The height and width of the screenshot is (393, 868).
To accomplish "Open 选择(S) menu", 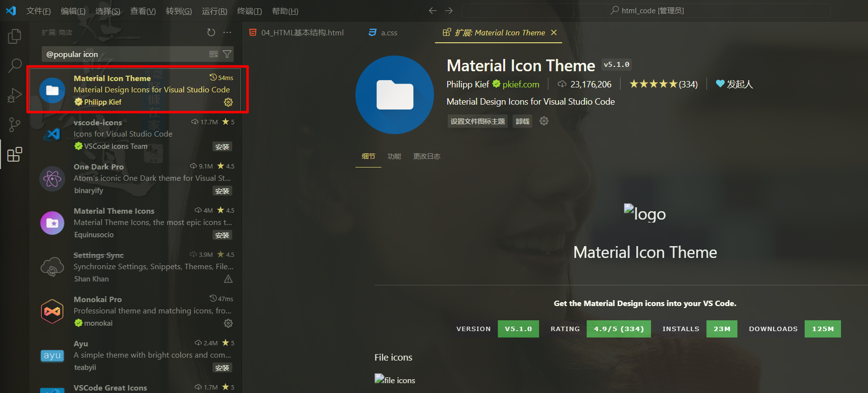I will coord(108,11).
